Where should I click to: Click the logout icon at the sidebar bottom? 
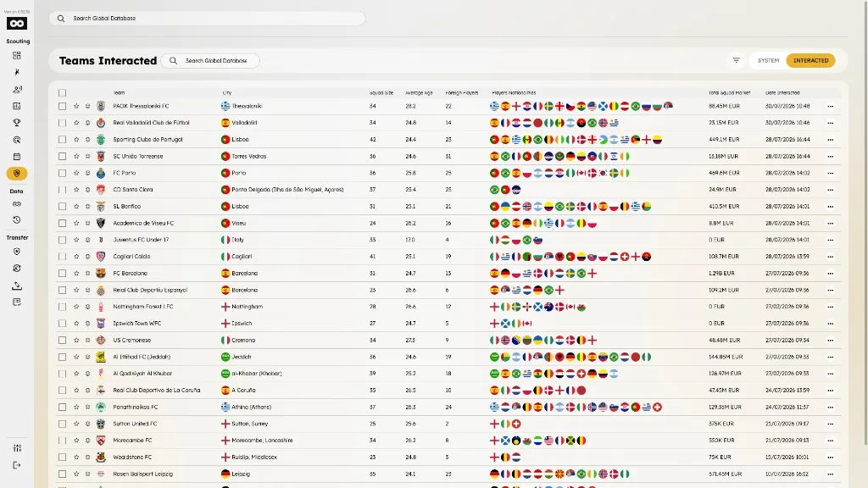click(17, 465)
